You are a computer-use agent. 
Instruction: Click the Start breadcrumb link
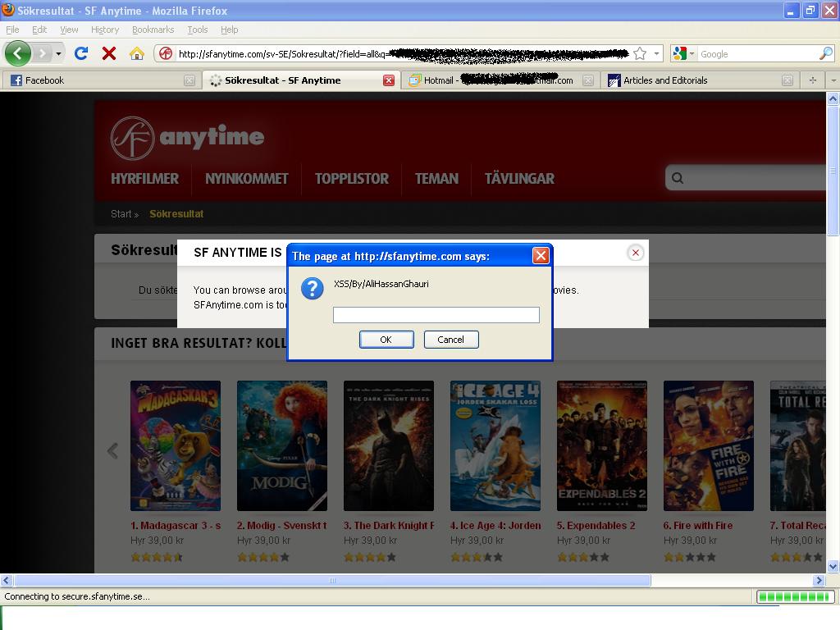click(121, 214)
